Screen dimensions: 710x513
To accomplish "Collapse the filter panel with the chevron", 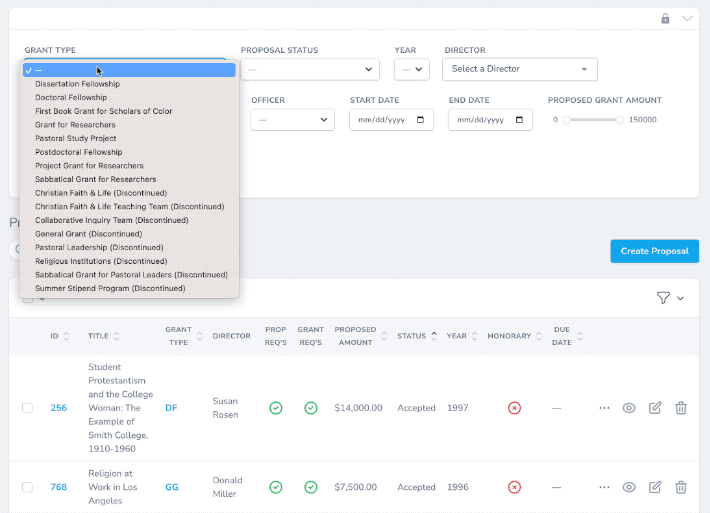I will pos(687,19).
